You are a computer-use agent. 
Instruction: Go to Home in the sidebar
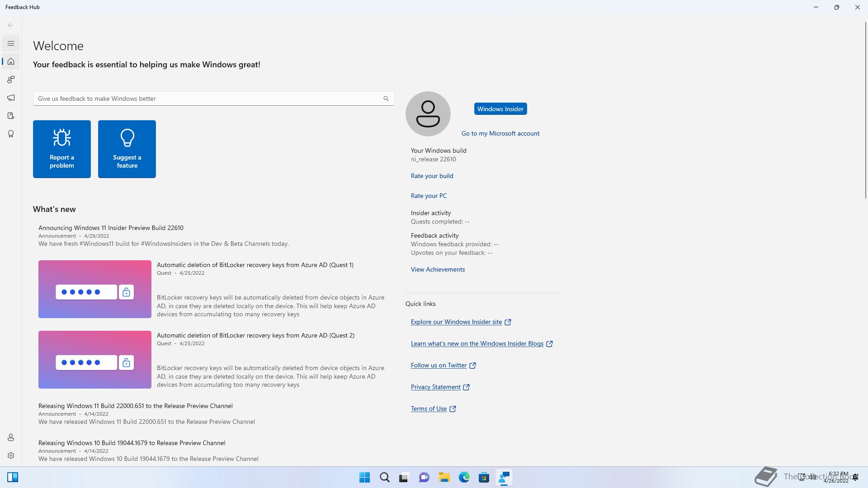(x=11, y=61)
